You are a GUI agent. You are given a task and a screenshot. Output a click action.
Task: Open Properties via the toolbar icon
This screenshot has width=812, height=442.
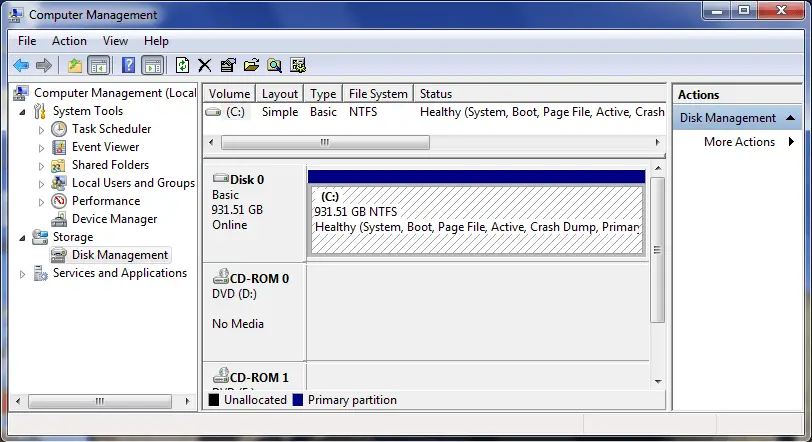click(227, 65)
